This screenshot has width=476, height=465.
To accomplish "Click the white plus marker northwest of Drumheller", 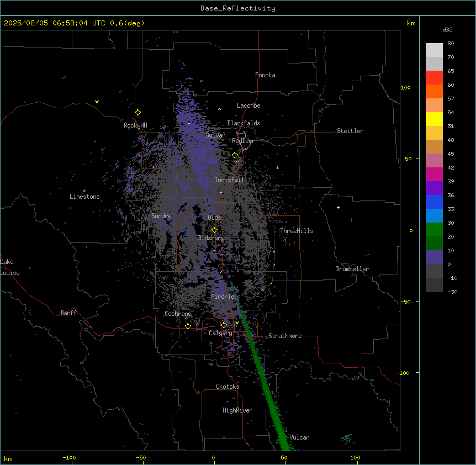I will tap(338, 207).
